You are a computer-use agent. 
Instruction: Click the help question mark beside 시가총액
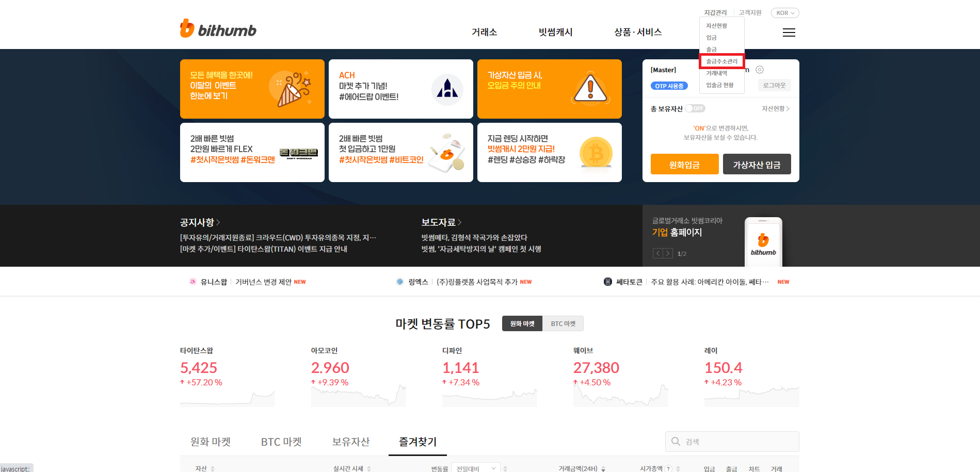669,468
